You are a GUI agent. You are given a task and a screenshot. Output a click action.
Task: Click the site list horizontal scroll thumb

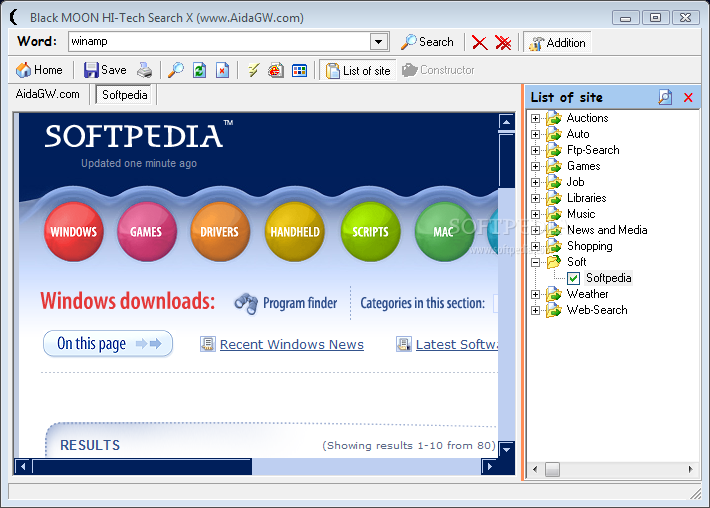552,469
